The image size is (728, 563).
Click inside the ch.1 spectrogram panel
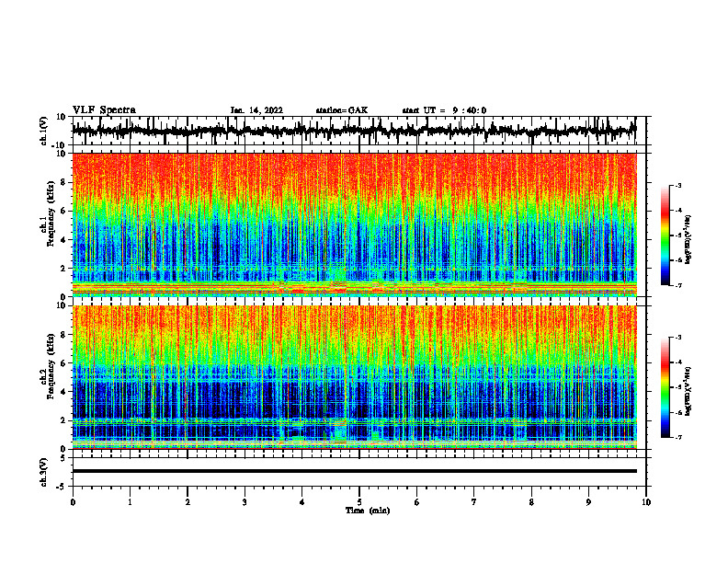pos(354,224)
